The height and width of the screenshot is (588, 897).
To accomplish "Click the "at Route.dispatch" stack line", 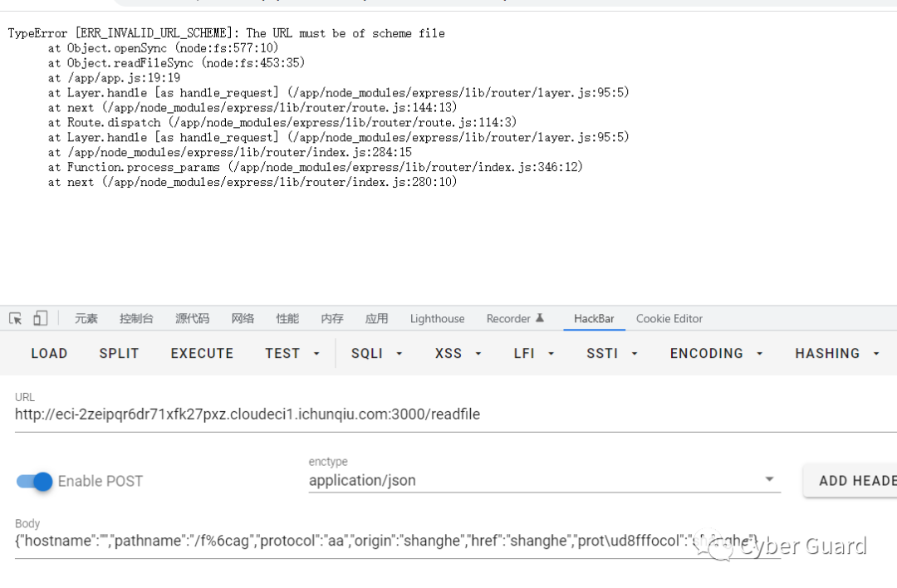I will pos(282,122).
